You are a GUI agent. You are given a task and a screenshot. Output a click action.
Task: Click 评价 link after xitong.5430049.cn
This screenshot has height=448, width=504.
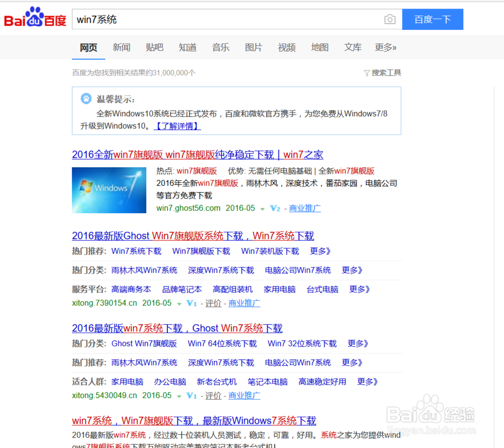213,396
